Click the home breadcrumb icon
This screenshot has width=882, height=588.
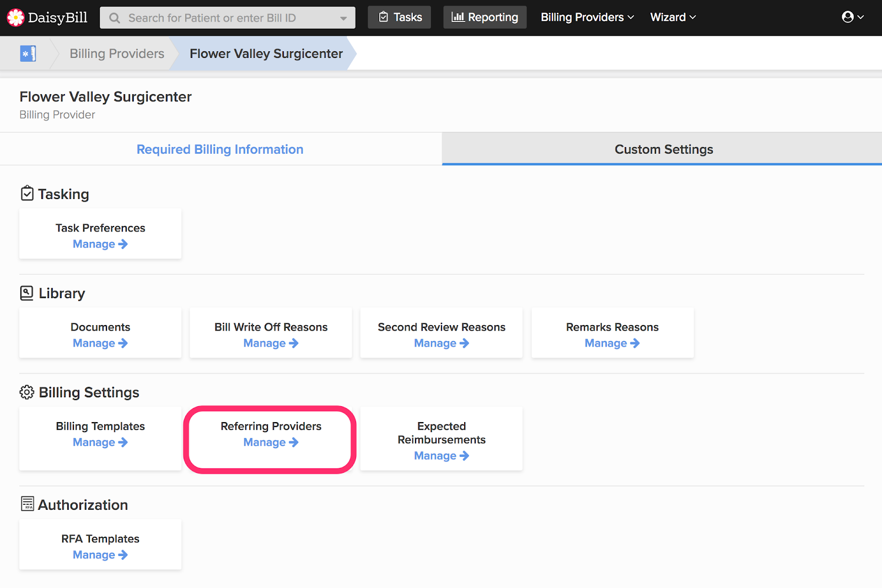point(28,53)
